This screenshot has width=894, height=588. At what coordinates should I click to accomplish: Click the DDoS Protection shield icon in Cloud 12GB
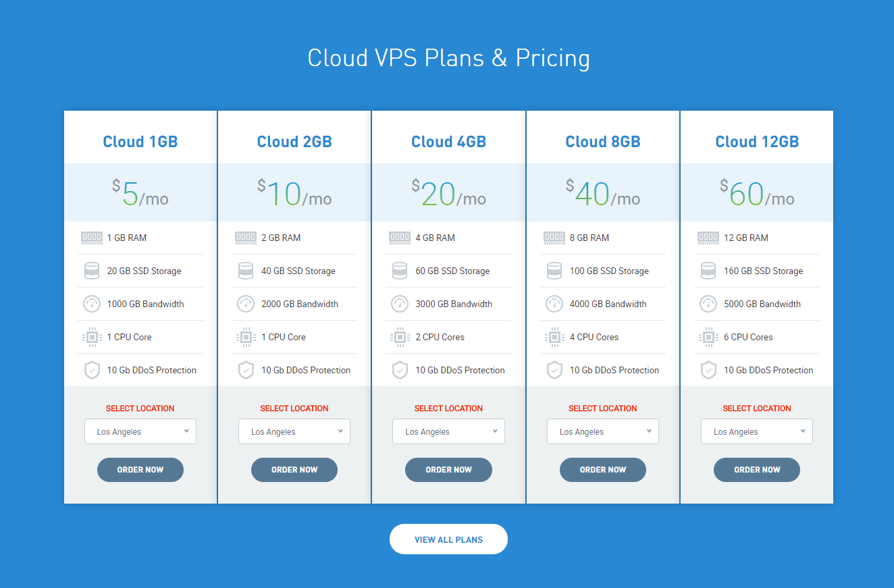(x=708, y=369)
